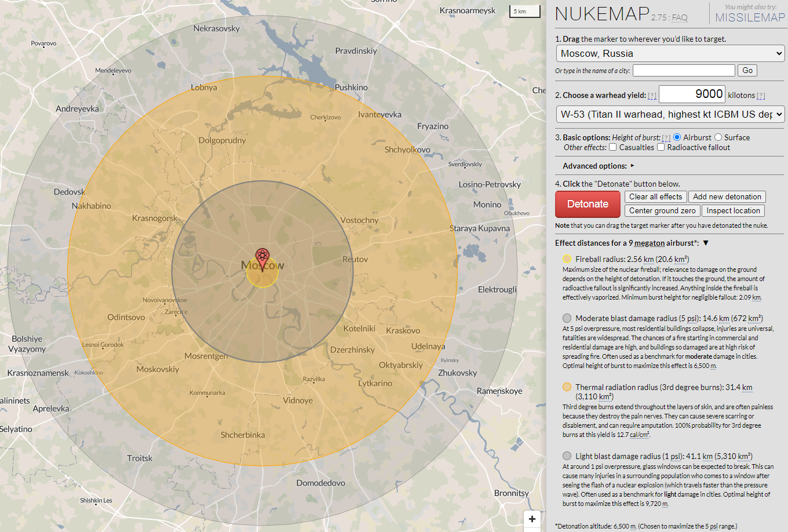Click the map zoom in plus button
This screenshot has width=788, height=532.
click(532, 519)
